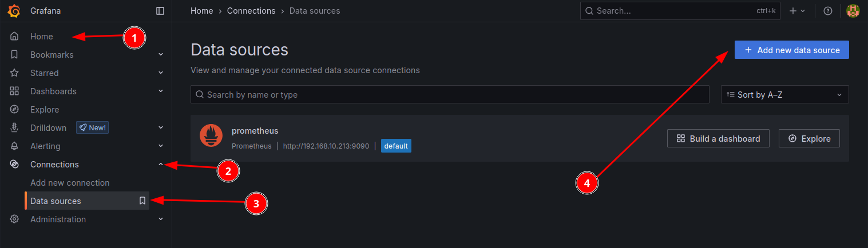The width and height of the screenshot is (868, 248).
Task: Open the user profile avatar
Action: pyautogui.click(x=853, y=11)
